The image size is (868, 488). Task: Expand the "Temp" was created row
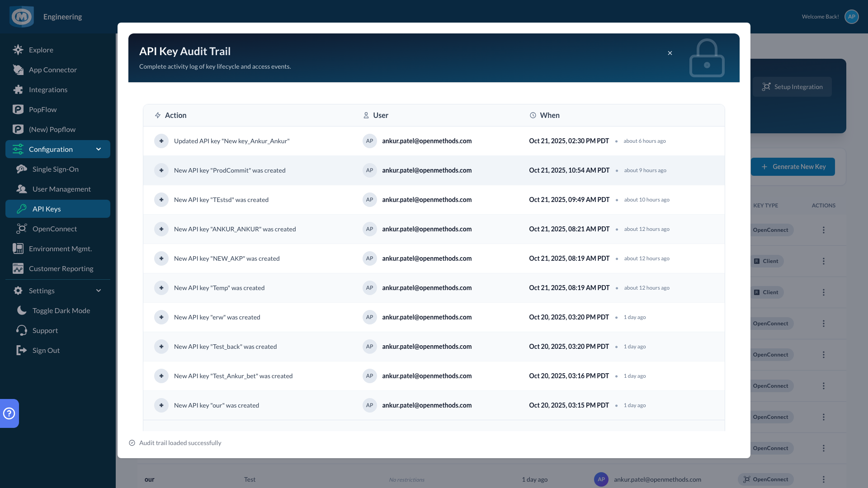161,288
